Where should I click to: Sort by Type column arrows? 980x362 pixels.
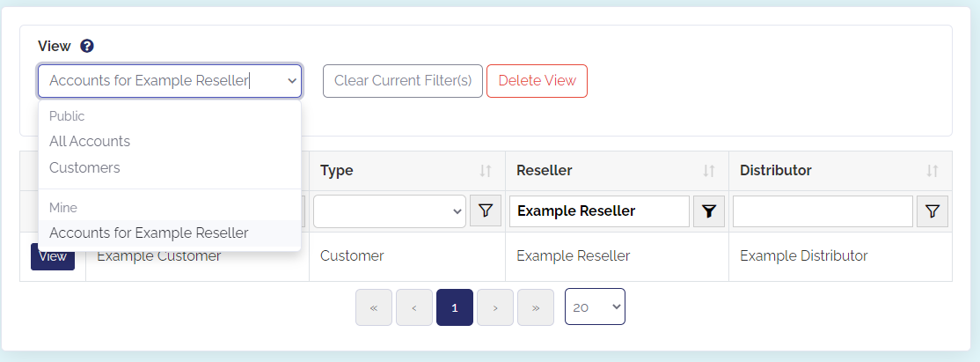point(486,170)
